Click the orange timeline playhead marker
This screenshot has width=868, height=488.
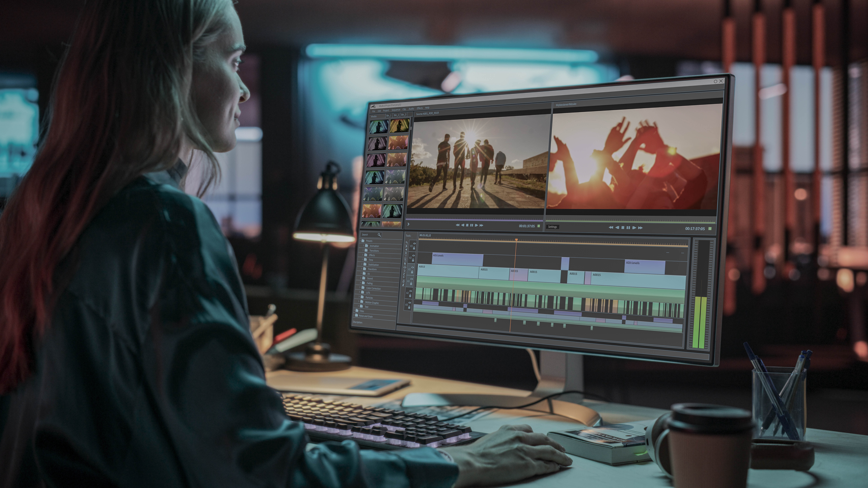[x=516, y=240]
